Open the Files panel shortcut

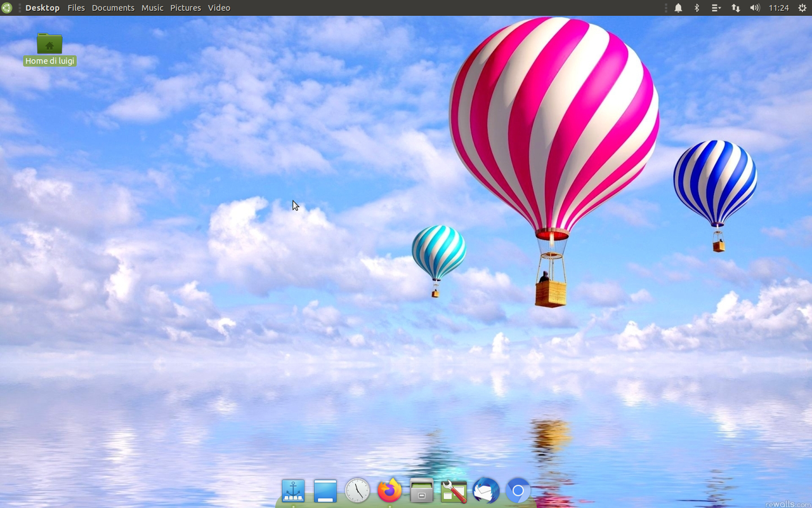tap(76, 8)
